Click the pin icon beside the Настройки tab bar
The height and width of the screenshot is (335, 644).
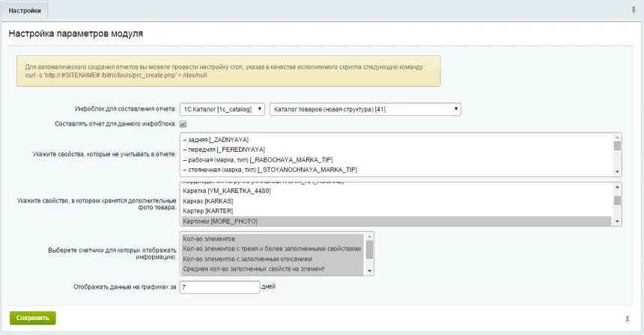(634, 10)
